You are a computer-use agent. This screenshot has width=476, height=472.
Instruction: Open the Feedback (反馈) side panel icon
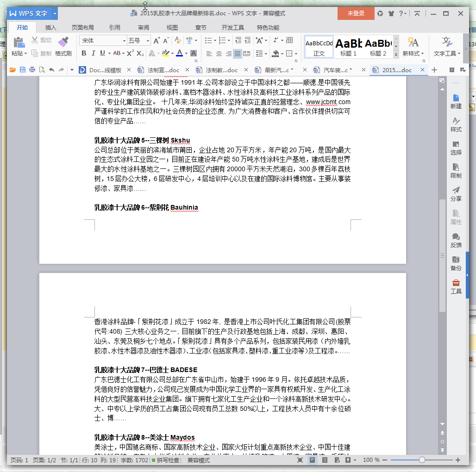(x=456, y=236)
